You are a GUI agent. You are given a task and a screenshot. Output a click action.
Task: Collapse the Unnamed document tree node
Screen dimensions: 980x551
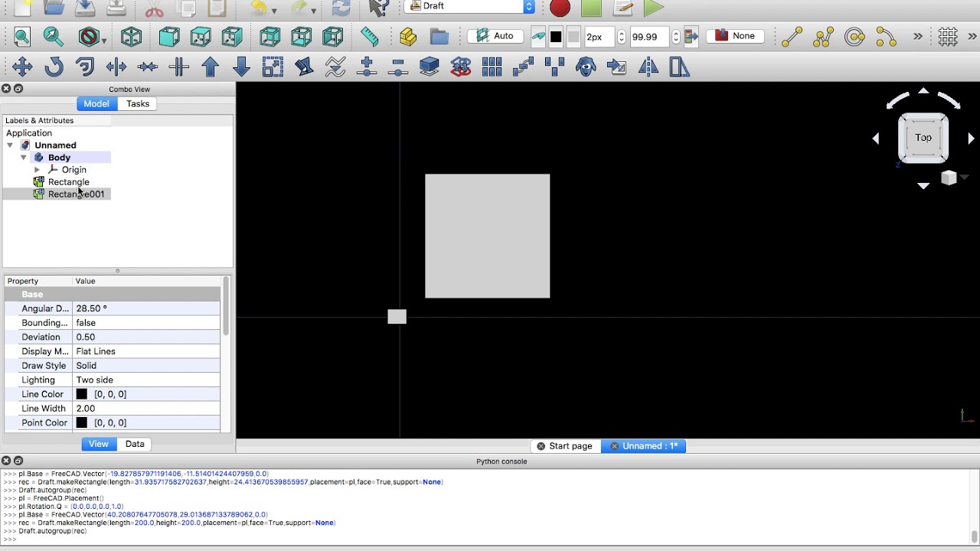pos(10,145)
